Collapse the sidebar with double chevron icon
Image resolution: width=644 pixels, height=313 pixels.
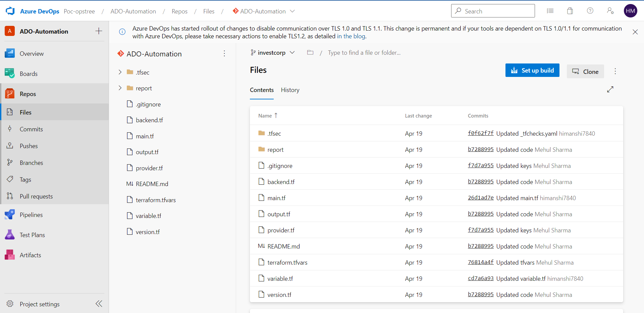coord(99,304)
